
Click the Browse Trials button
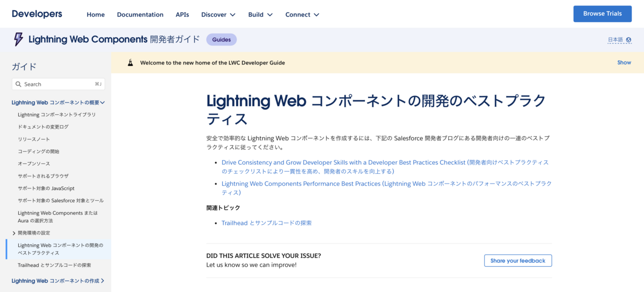(602, 14)
